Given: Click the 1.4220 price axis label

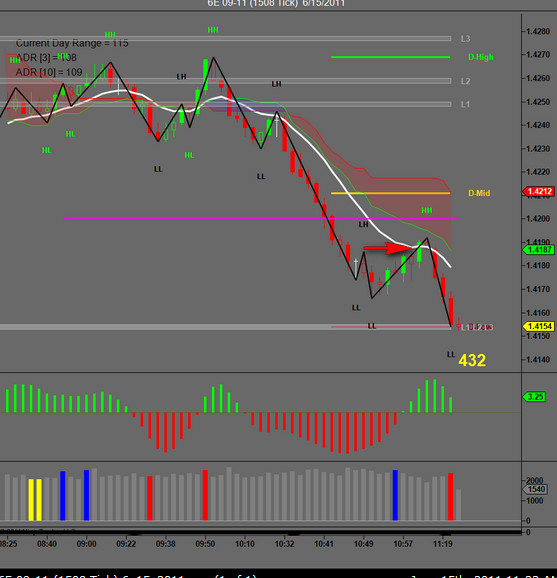Looking at the screenshot, I should (x=538, y=172).
